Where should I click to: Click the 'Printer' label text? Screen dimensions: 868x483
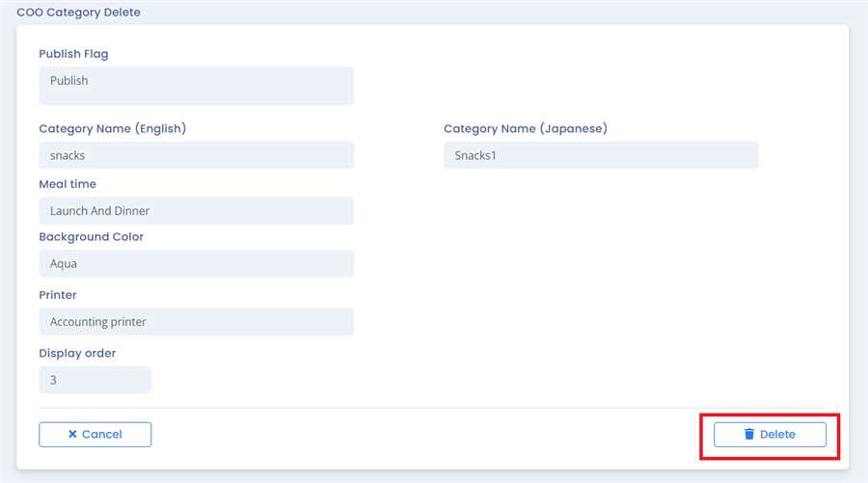58,295
